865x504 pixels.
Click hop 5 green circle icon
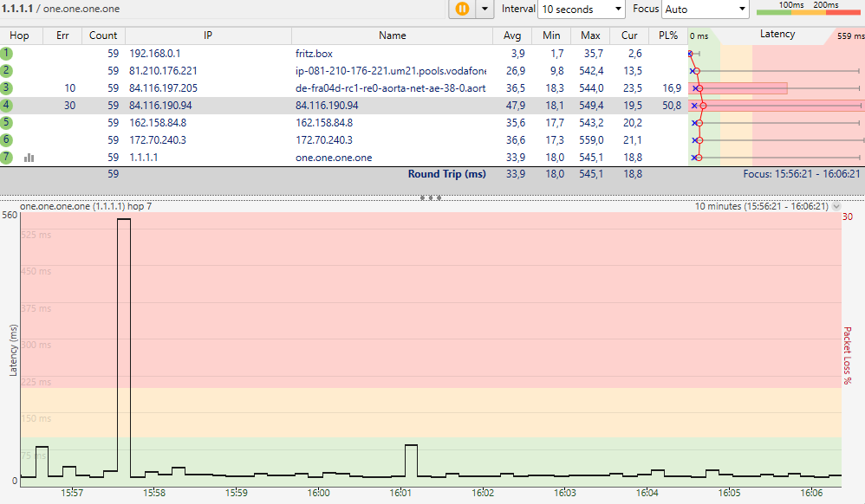point(6,122)
